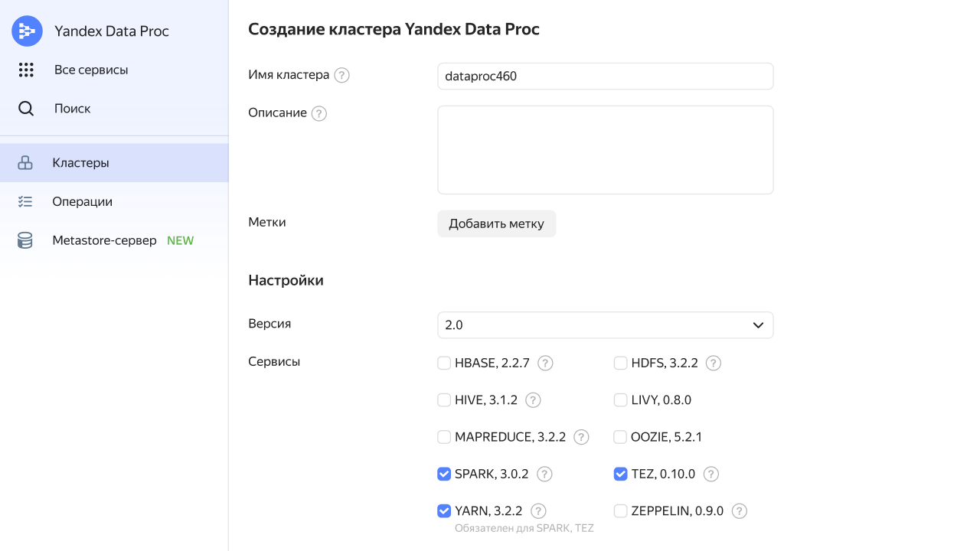The height and width of the screenshot is (551, 980).
Task: Click the Добавить метку button
Action: tap(497, 224)
